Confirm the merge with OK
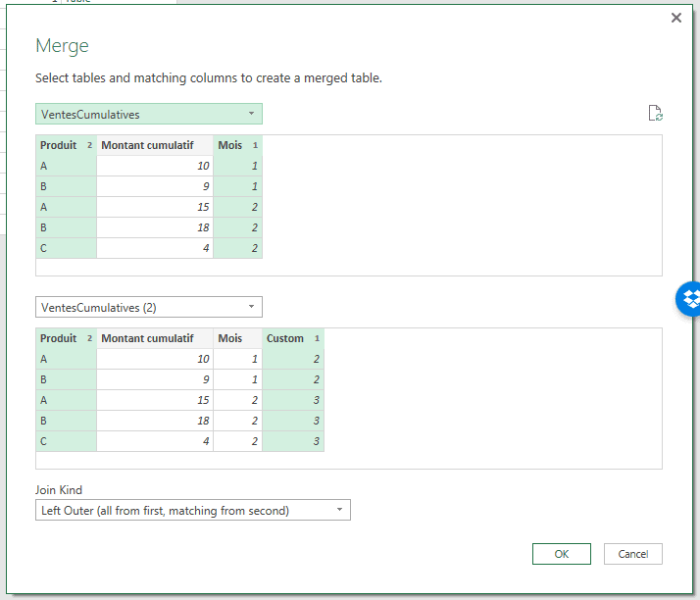700x600 pixels. [561, 554]
